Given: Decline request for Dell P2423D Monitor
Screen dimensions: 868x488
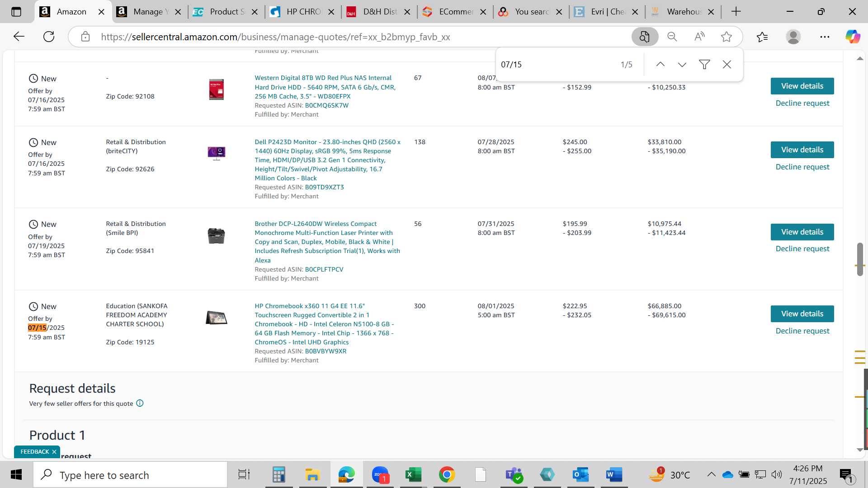Looking at the screenshot, I should (x=802, y=167).
